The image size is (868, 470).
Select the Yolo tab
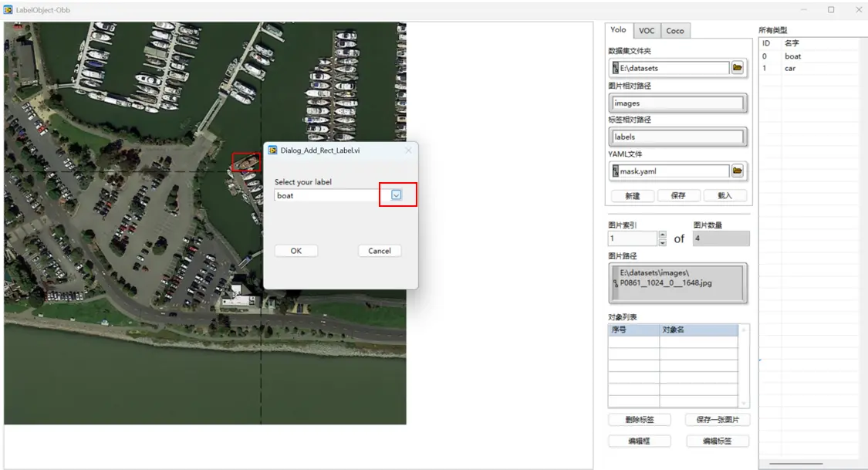tap(619, 30)
